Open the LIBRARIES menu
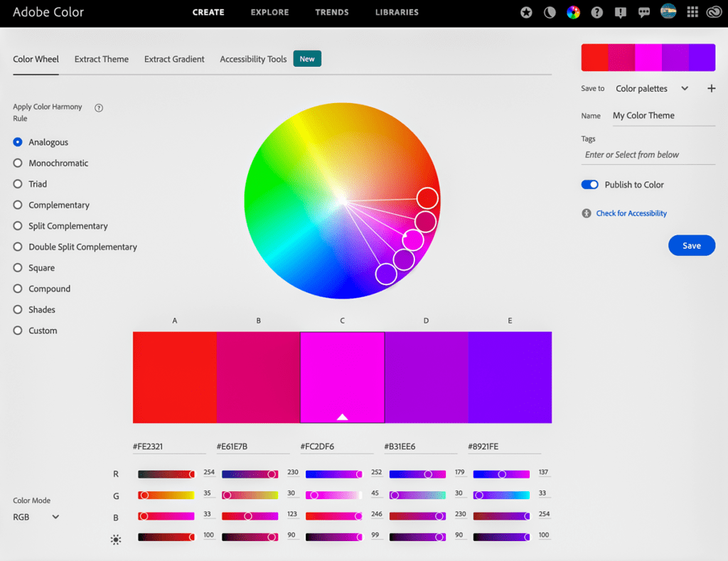This screenshot has width=728, height=561. point(397,13)
